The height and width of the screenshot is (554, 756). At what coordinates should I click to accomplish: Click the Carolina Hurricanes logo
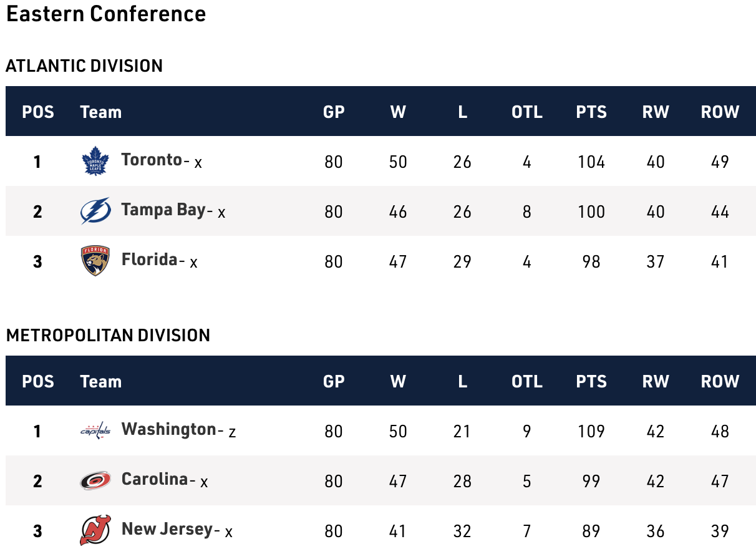[95, 480]
